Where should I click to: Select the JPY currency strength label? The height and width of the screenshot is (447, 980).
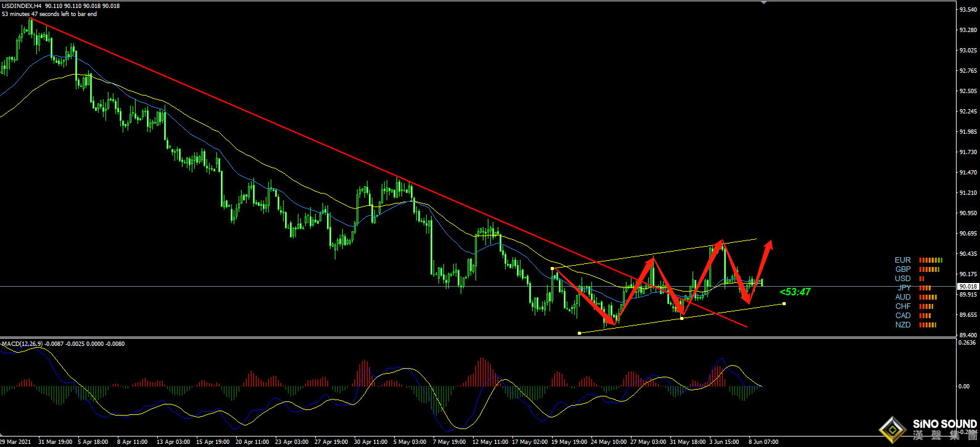pos(904,288)
